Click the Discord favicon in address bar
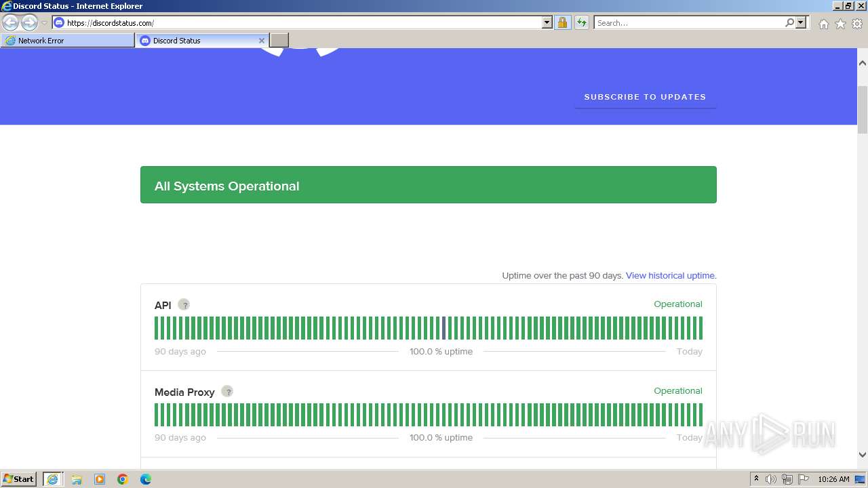The image size is (868, 488). pyautogui.click(x=59, y=22)
